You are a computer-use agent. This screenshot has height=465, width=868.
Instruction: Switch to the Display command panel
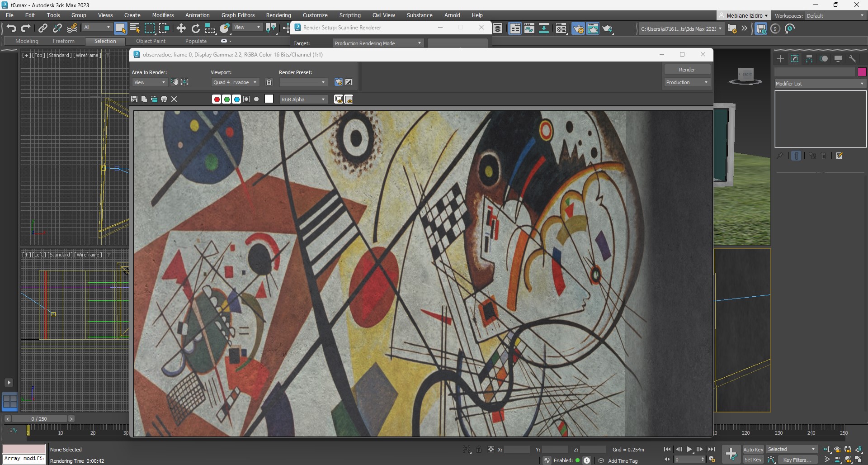(838, 59)
